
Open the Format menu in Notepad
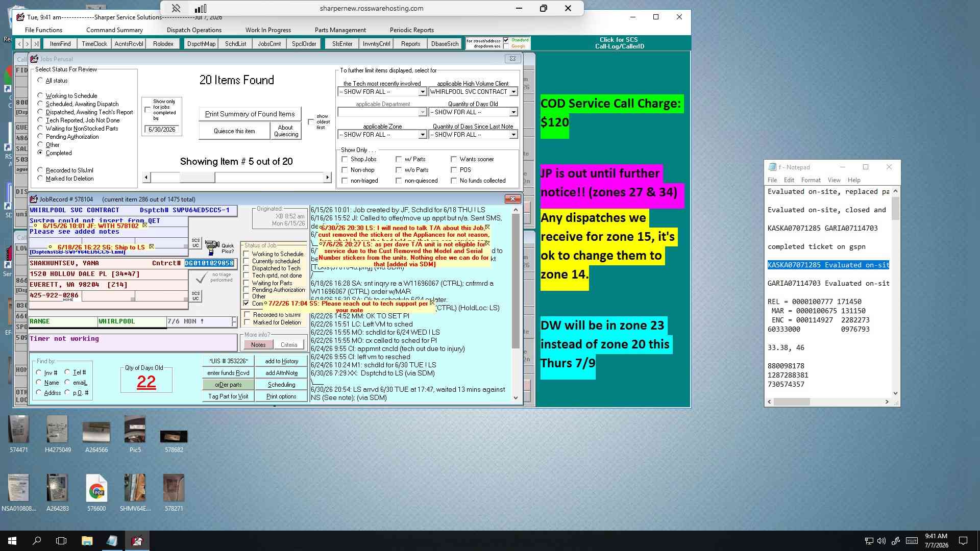click(x=811, y=180)
